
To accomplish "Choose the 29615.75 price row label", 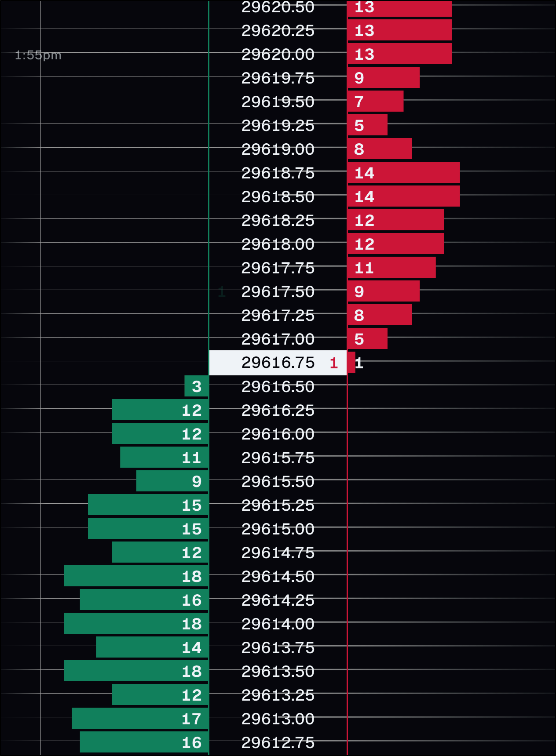I will tap(278, 458).
